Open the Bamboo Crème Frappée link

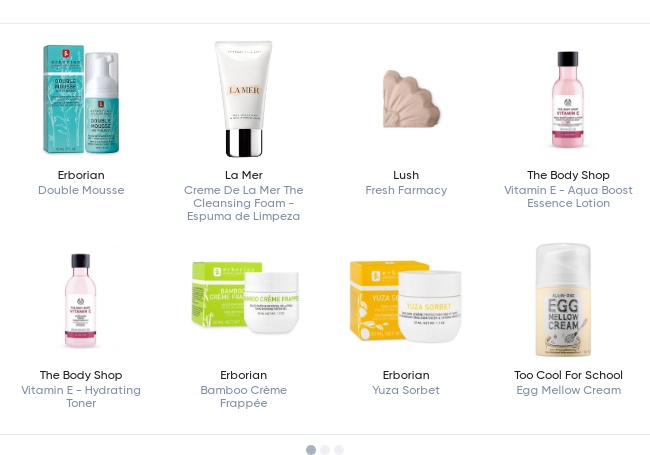tap(243, 397)
